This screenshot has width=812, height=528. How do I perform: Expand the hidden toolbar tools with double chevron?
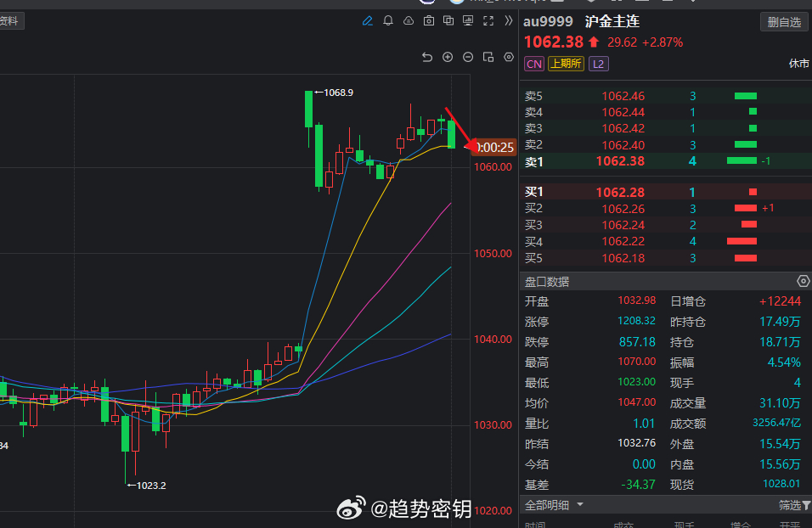click(x=509, y=20)
